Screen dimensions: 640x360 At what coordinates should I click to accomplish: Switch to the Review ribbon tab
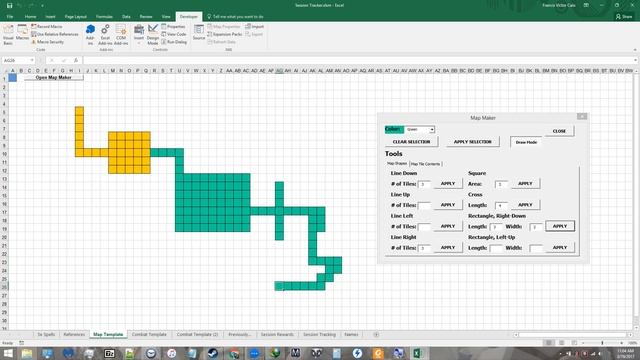pyautogui.click(x=146, y=17)
